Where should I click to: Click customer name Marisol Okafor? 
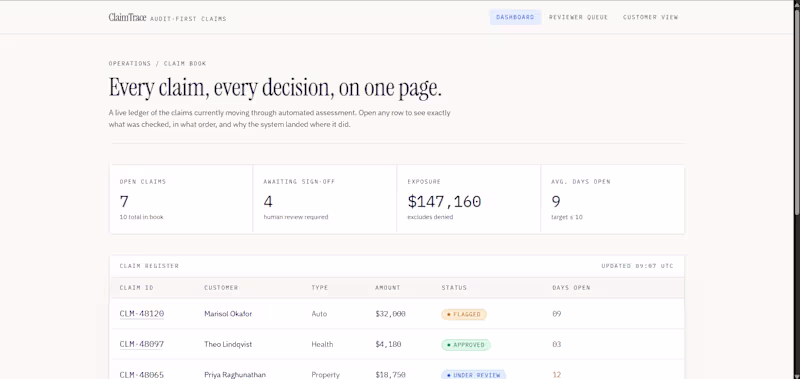pos(228,314)
